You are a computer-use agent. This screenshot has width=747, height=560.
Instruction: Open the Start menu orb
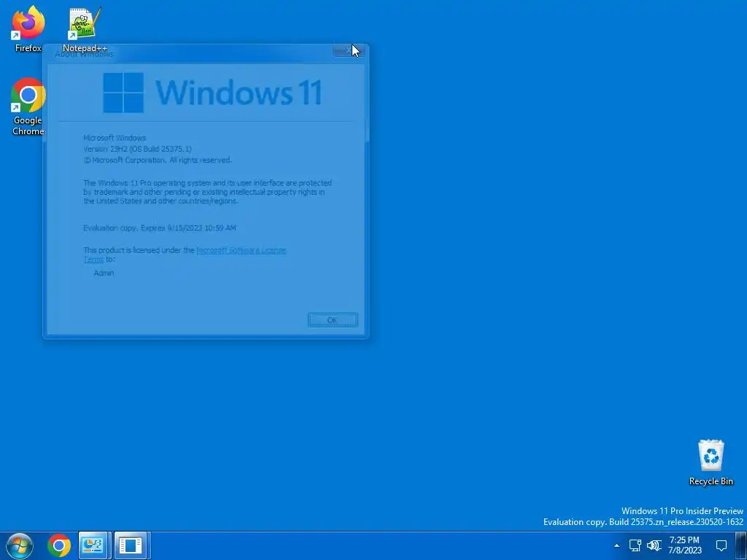pyautogui.click(x=20, y=545)
